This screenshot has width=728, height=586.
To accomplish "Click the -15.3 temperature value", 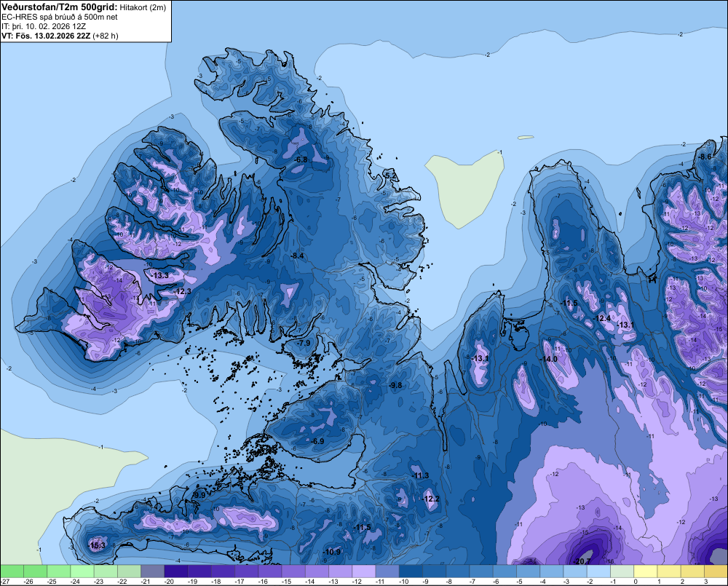I will (97, 545).
